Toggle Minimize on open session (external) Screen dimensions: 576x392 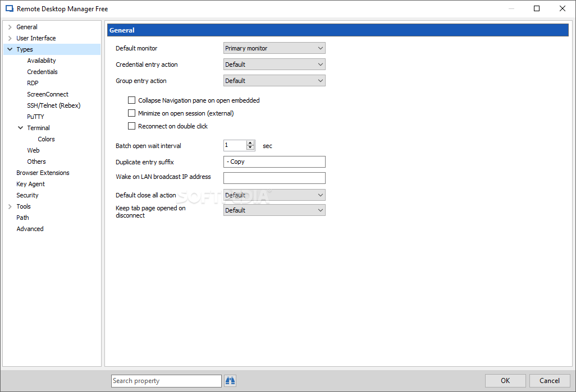click(x=131, y=113)
